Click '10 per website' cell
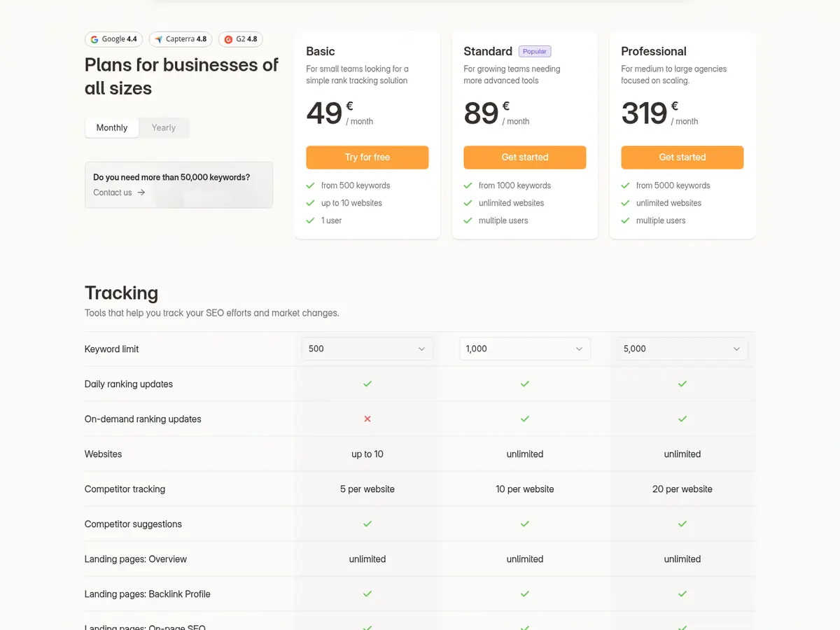840x630 pixels. pos(525,489)
